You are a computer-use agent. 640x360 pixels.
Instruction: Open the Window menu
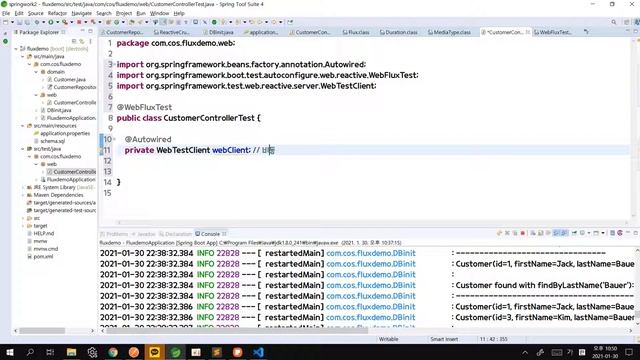click(x=159, y=13)
